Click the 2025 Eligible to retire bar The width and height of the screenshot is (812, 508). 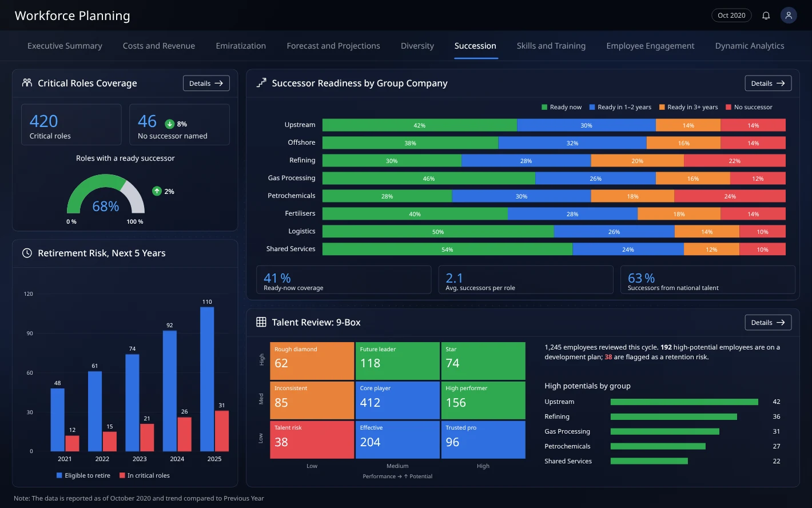point(207,379)
